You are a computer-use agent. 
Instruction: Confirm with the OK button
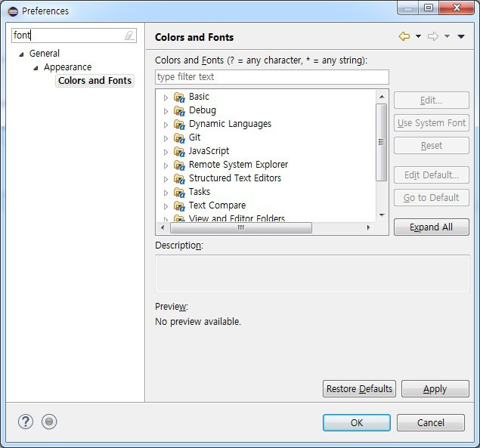(x=357, y=422)
